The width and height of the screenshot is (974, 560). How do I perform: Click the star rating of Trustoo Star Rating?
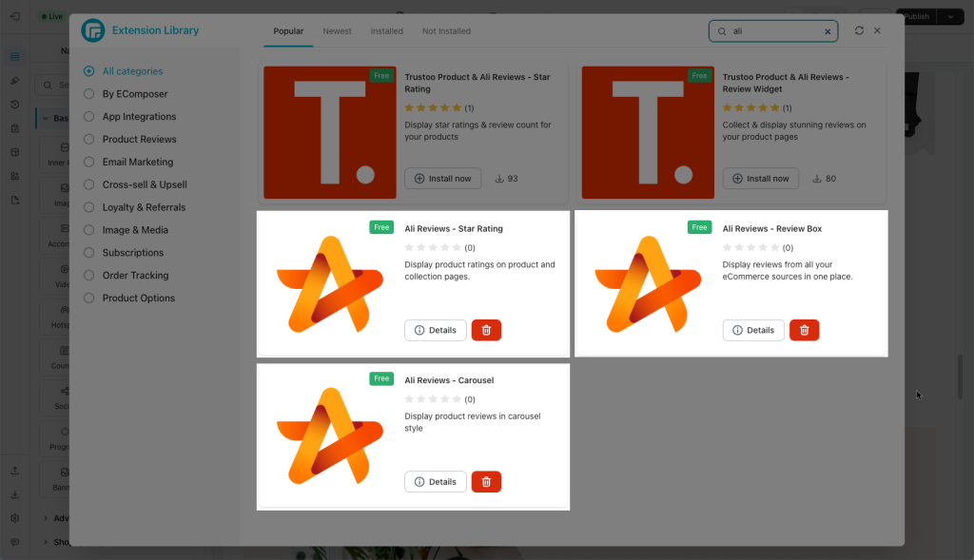(x=433, y=108)
